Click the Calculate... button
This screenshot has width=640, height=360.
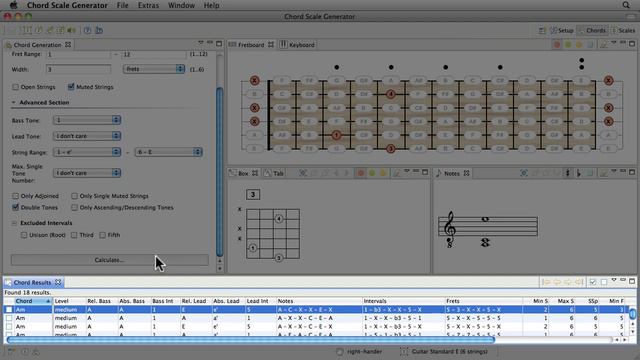(109, 260)
